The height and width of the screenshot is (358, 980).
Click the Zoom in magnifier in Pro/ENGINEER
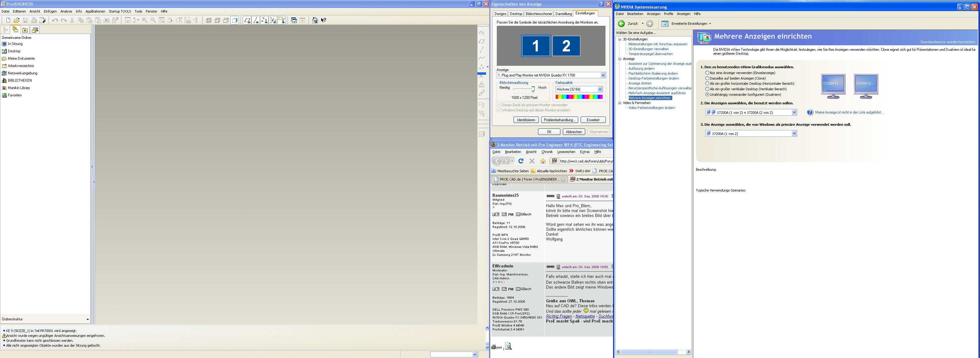(145, 20)
